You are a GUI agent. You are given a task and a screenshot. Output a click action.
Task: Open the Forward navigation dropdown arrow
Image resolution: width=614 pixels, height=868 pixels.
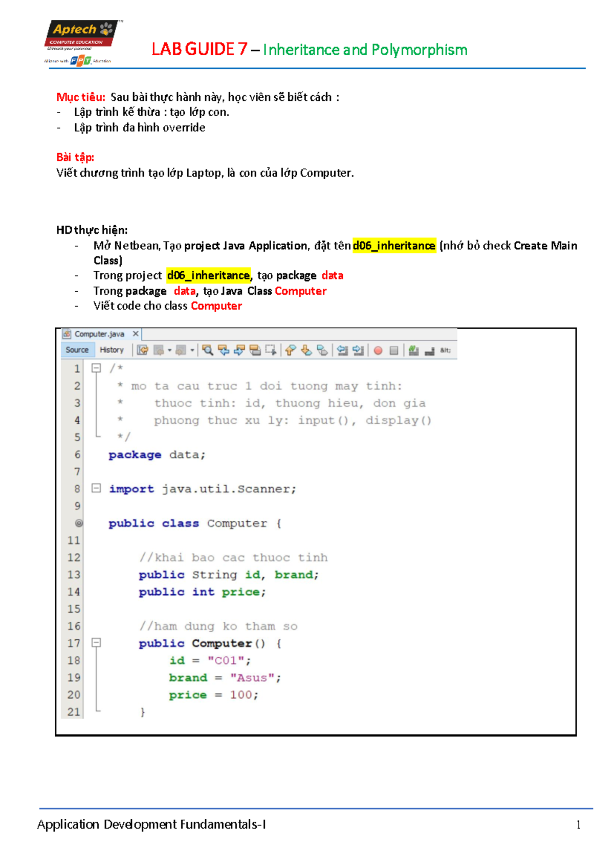coord(192,351)
